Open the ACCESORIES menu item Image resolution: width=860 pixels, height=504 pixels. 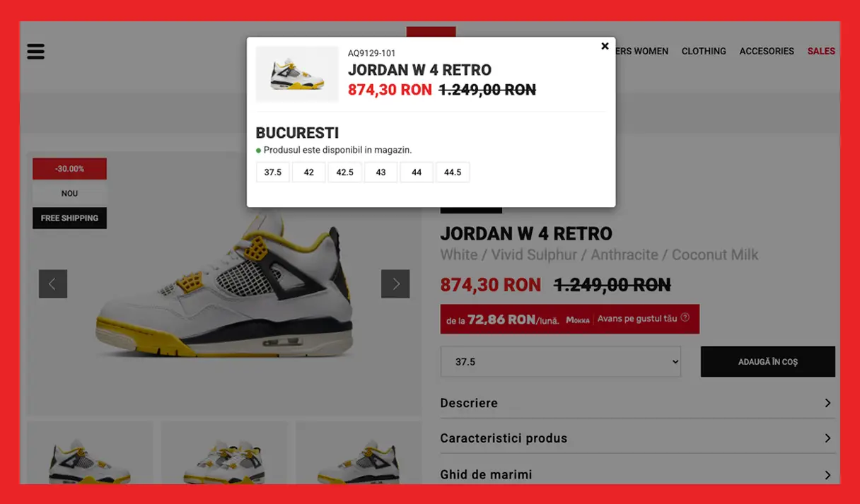pos(767,51)
